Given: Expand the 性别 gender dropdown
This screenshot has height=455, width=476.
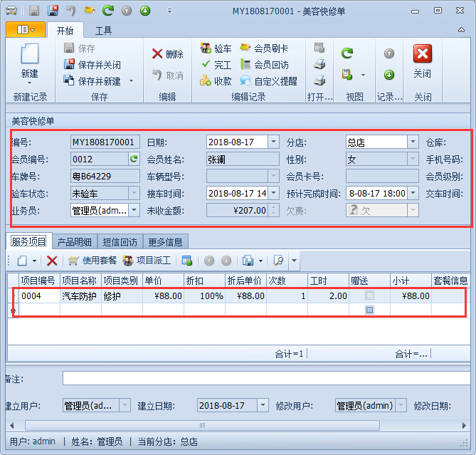Looking at the screenshot, I should pos(413,159).
